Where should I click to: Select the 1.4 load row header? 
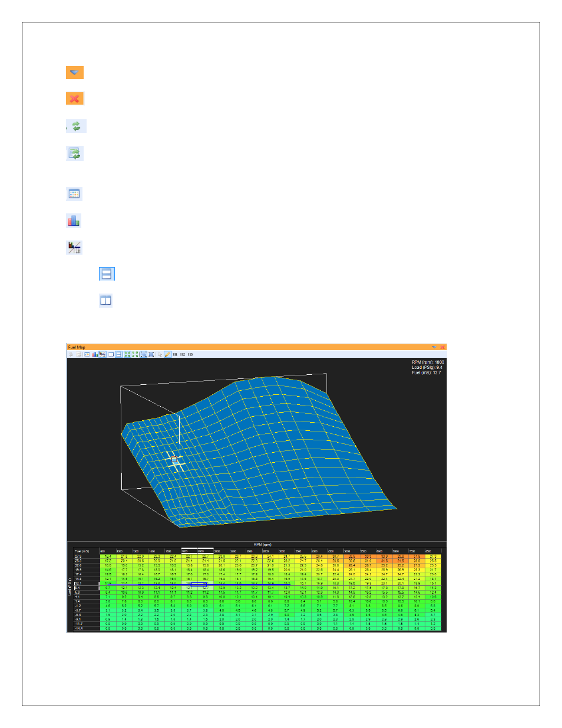(x=86, y=601)
